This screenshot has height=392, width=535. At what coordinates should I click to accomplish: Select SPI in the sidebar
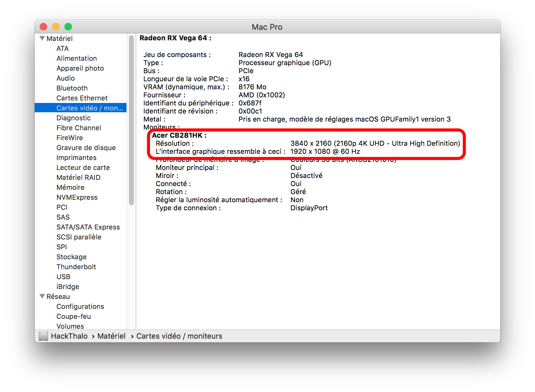point(61,247)
